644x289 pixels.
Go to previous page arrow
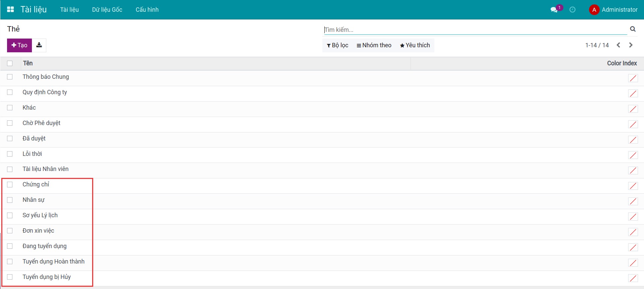pyautogui.click(x=618, y=45)
